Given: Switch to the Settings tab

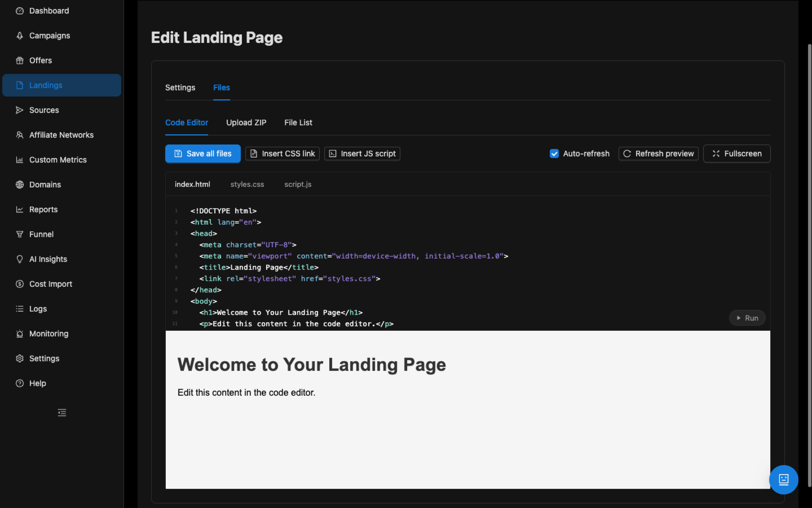Looking at the screenshot, I should point(180,88).
